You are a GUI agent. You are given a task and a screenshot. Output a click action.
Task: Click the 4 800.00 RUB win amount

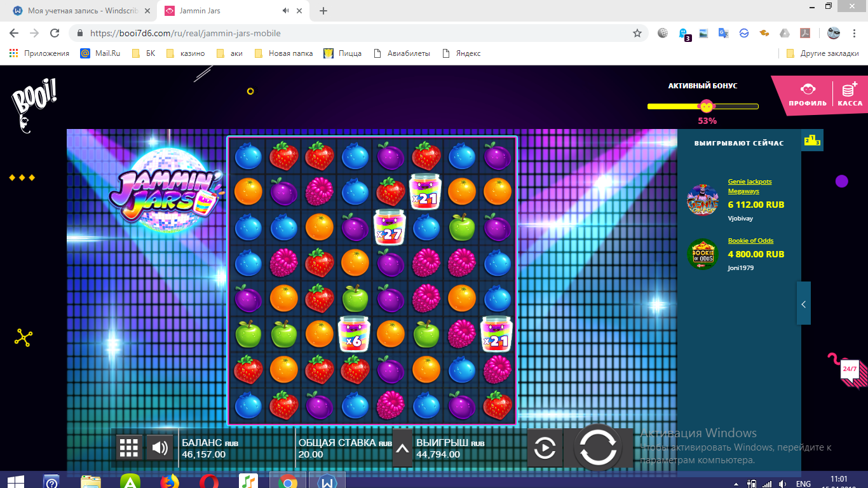coord(756,254)
